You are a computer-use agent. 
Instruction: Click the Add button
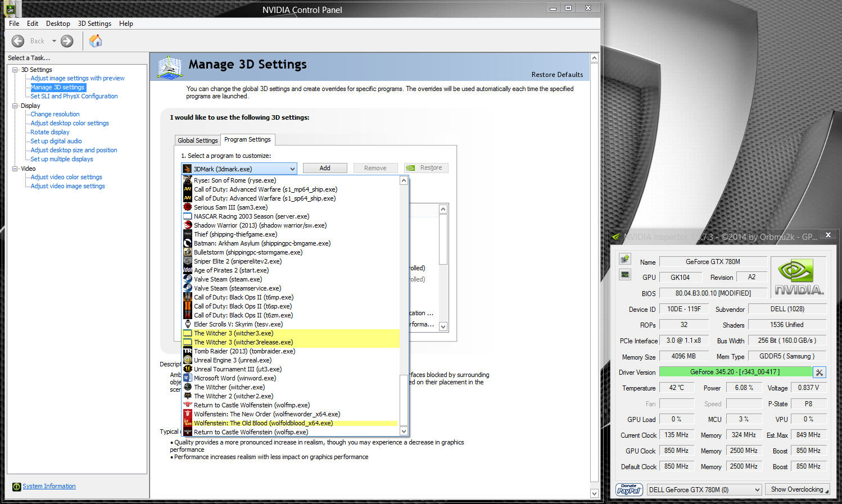[x=325, y=168]
